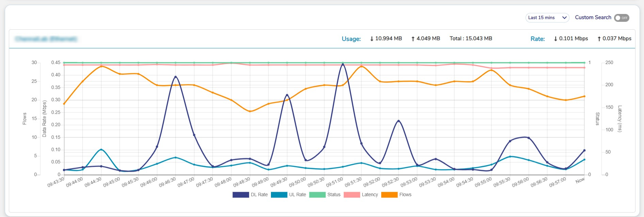Click the DL Rate peak point at 09:46:30

pyautogui.click(x=175, y=77)
